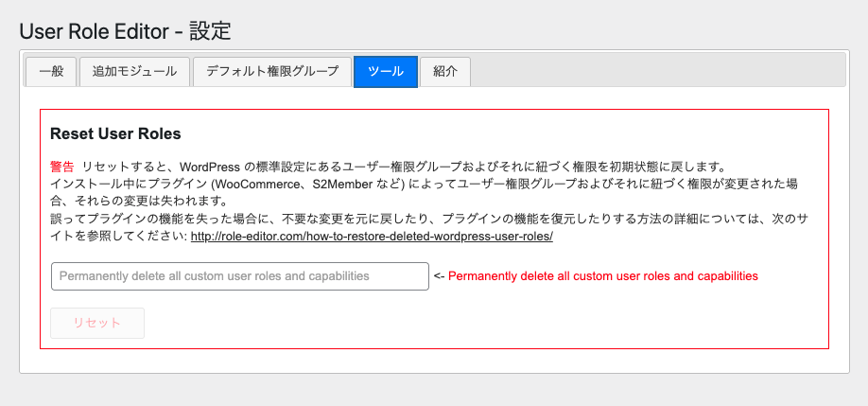
Task: Open the role-editor.com restore roles link
Action: [x=372, y=237]
